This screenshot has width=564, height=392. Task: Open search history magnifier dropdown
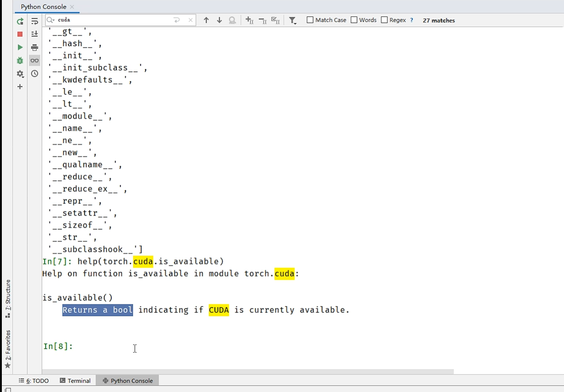tap(51, 20)
